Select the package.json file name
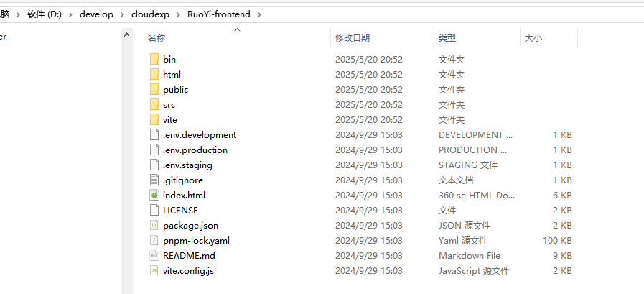This screenshot has width=644, height=294. pyautogui.click(x=190, y=226)
